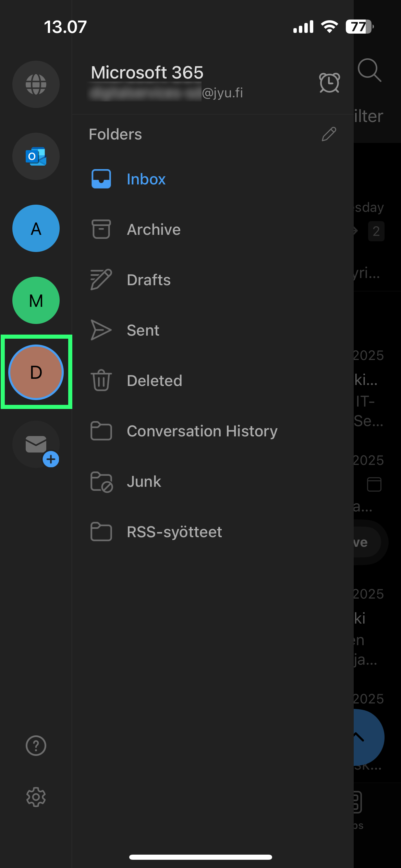This screenshot has height=868, width=401.
Task: Open the Inbox folder
Action: point(212,179)
